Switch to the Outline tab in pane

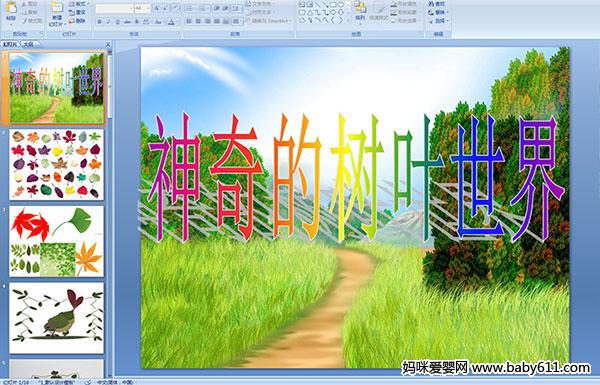tap(28, 44)
